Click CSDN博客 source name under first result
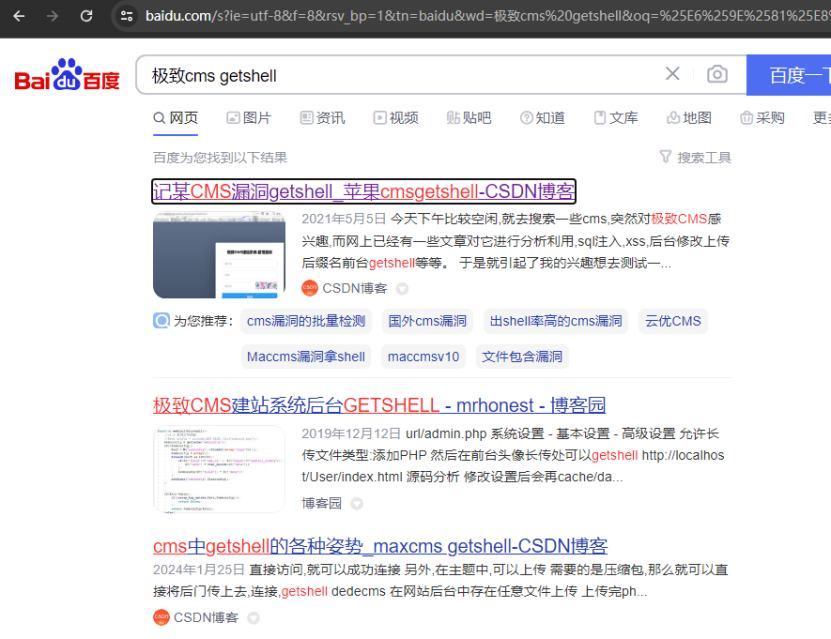The image size is (831, 639). click(355, 288)
